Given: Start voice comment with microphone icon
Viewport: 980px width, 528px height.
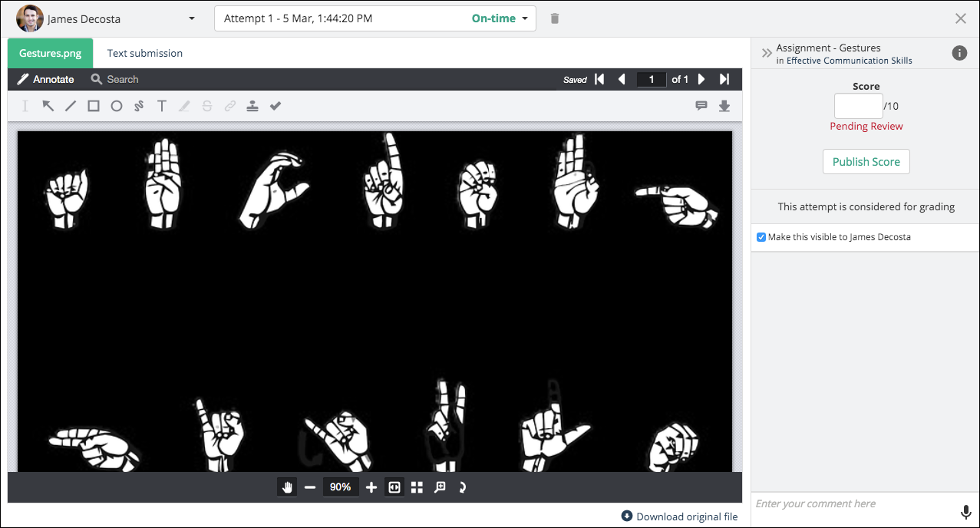Looking at the screenshot, I should point(966,512).
